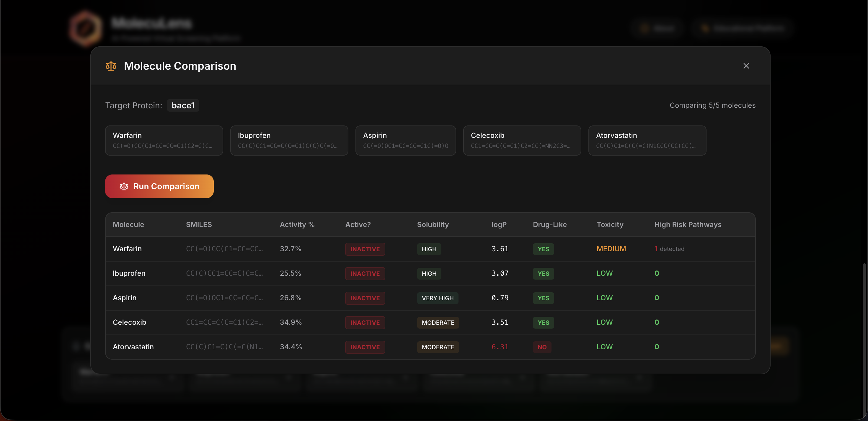Click the Toxicity column header

(610, 224)
